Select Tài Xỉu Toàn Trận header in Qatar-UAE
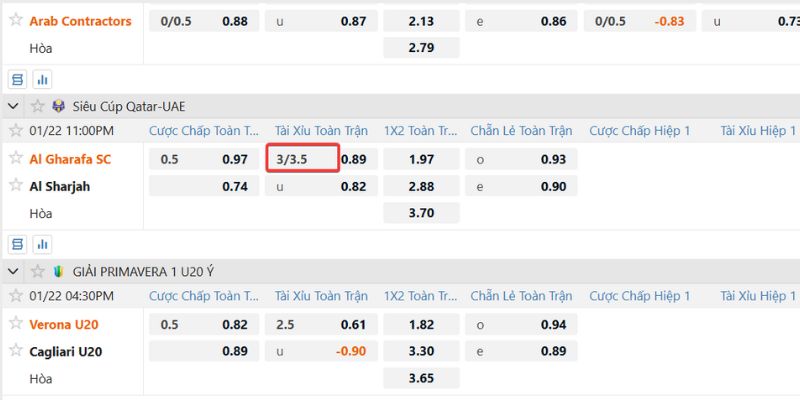This screenshot has height=400, width=800. [321, 130]
